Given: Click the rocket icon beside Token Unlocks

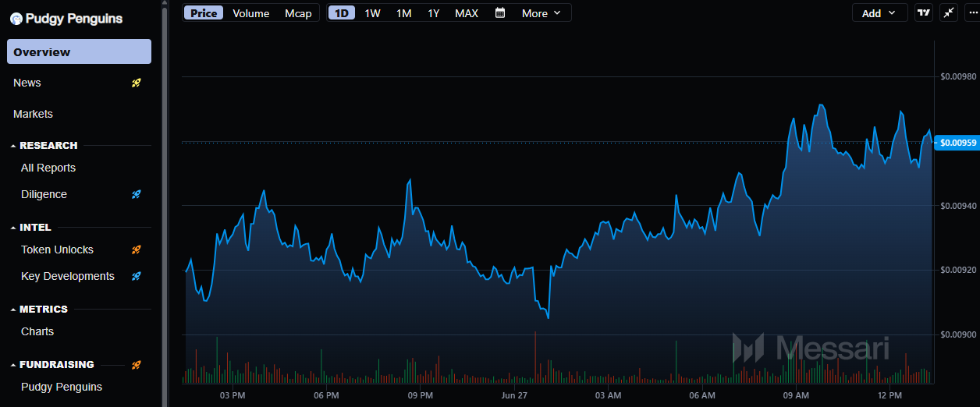Looking at the screenshot, I should (137, 250).
